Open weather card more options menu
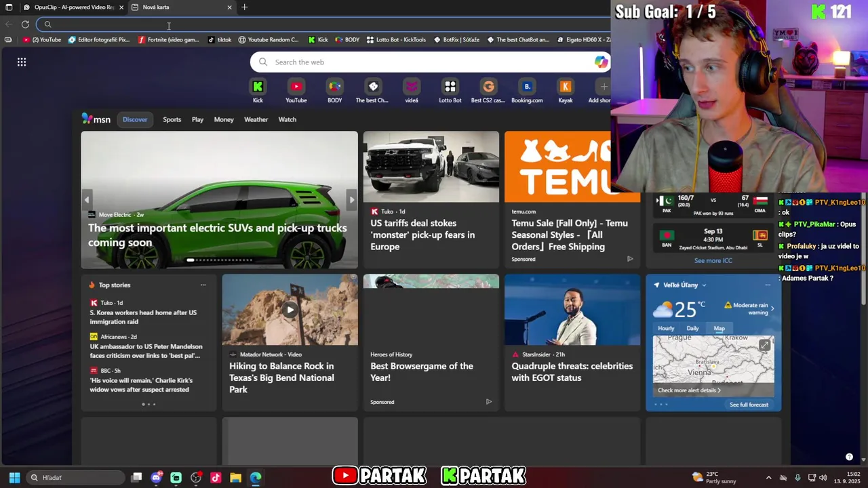 [768, 285]
